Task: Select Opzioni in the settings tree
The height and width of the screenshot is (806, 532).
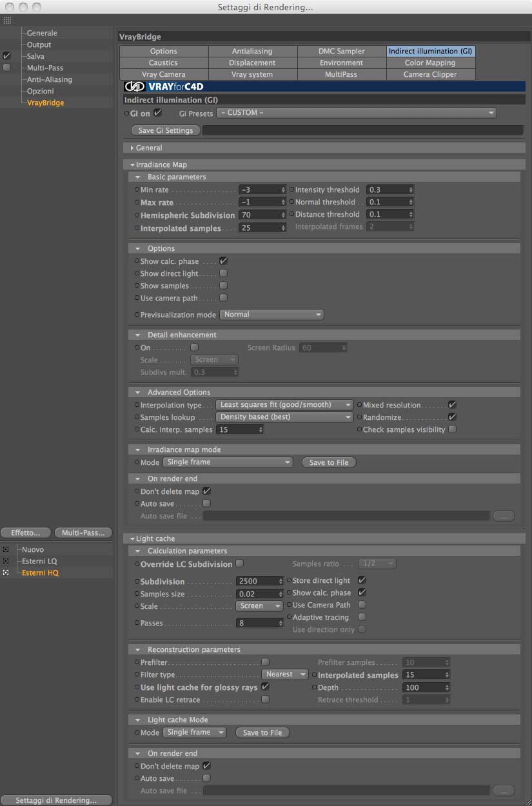Action: pyautogui.click(x=40, y=91)
